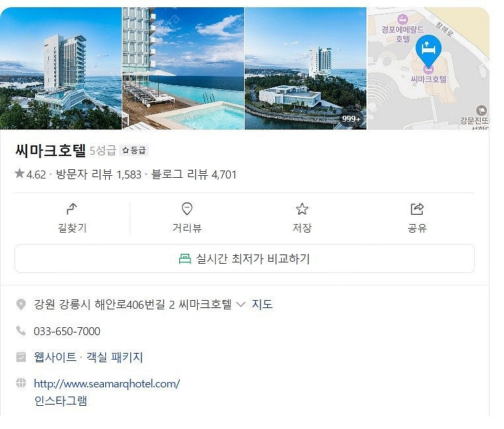The width and height of the screenshot is (504, 429).
Task: Click the 경포에메랄드호텔 marker on the map
Action: [x=402, y=19]
